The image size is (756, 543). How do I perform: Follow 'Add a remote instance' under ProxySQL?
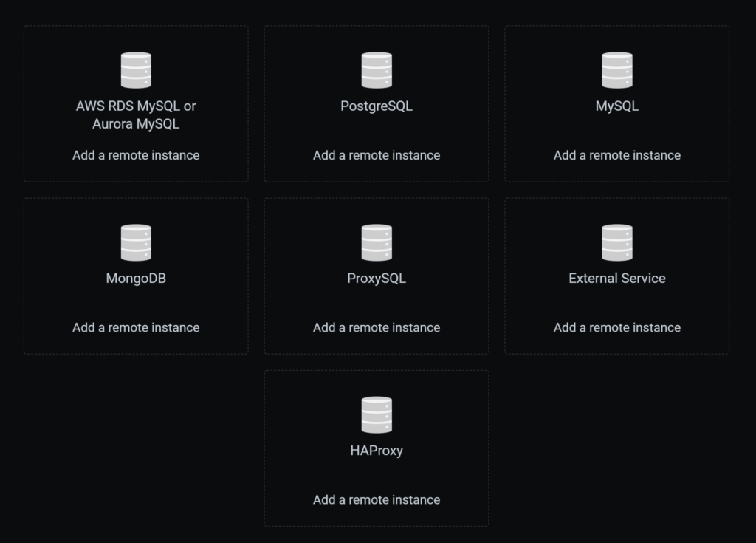(x=377, y=327)
